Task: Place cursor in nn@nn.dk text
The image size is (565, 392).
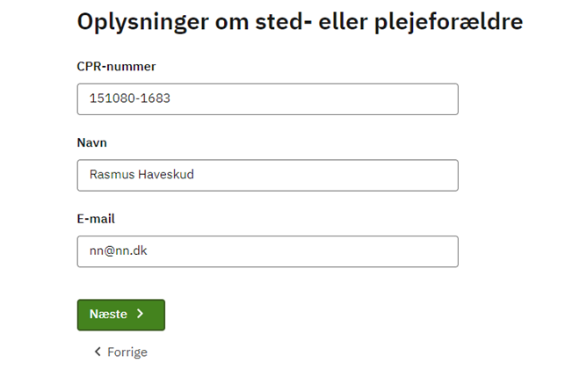Action: (x=119, y=250)
